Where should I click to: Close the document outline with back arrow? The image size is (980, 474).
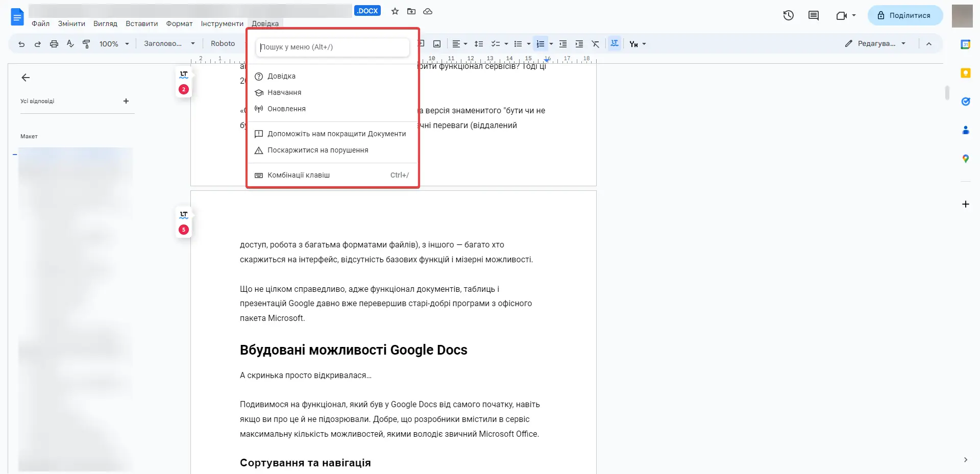(x=26, y=78)
